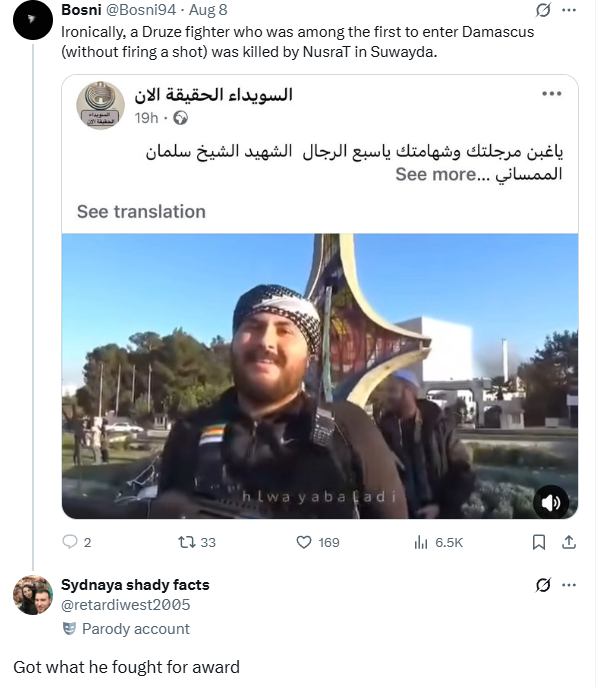Screen dimensions: 599x687
Task: Click Grok icon on Sydnaya shady facts reply
Action: tap(543, 584)
